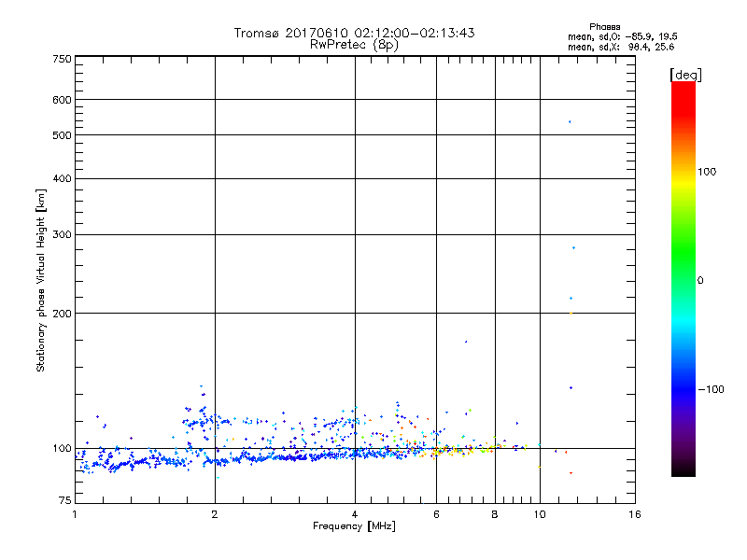
Task: Click the "mean, sd,O: -85.9, 19.5" text
Action: click(x=622, y=36)
